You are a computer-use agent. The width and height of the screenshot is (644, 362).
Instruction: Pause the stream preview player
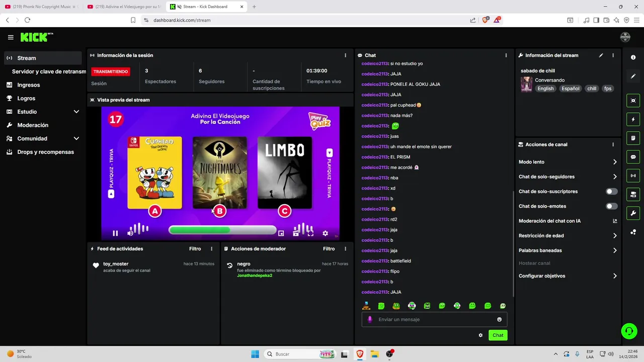(x=115, y=233)
